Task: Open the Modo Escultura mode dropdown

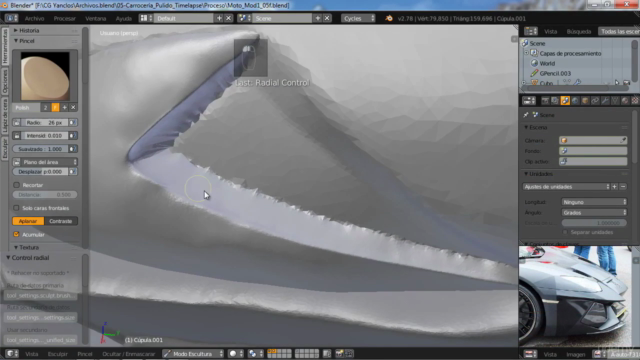Action: pos(193,354)
